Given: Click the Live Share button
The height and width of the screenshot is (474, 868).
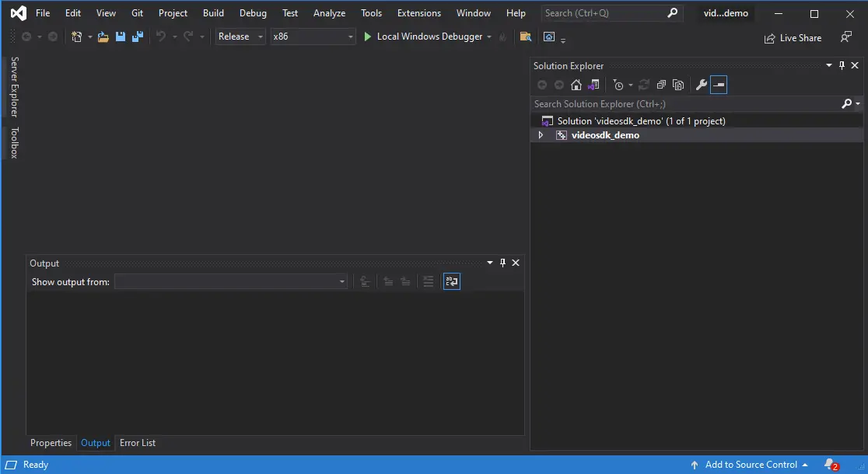Looking at the screenshot, I should point(793,37).
